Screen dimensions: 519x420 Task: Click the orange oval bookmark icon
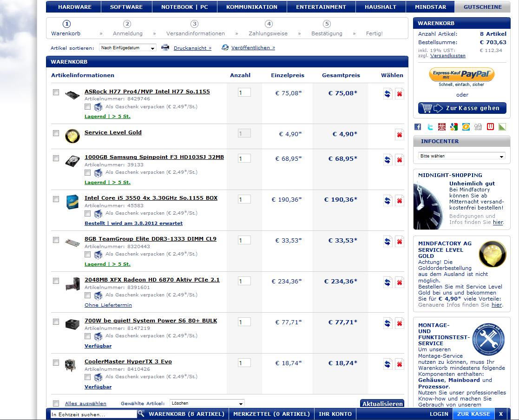[466, 127]
